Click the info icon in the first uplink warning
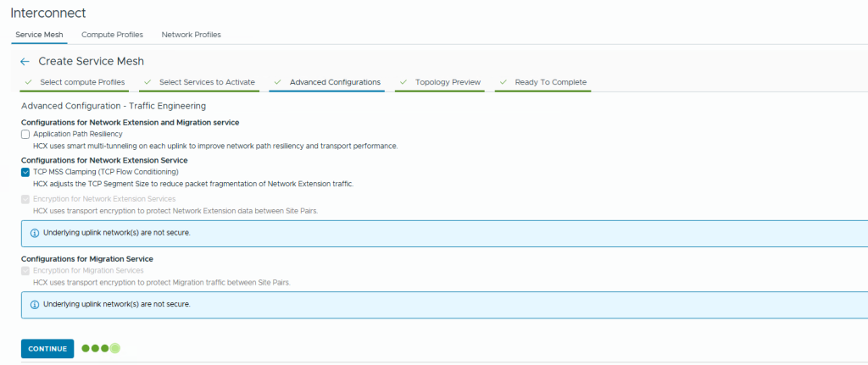This screenshot has height=365, width=868. [34, 234]
